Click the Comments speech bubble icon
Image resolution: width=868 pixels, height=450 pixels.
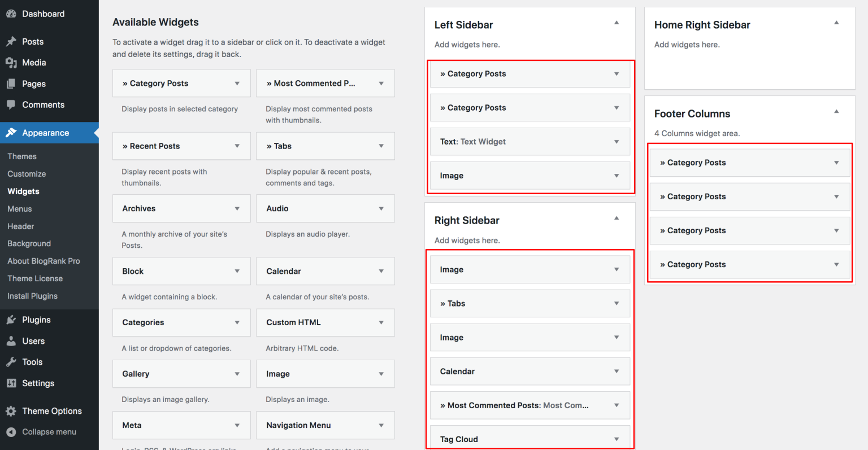pyautogui.click(x=11, y=105)
